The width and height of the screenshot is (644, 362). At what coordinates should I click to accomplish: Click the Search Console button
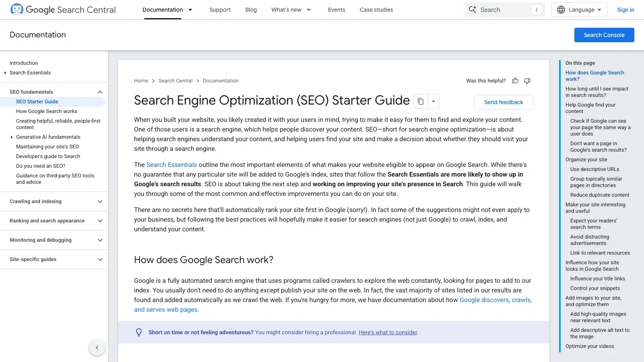pyautogui.click(x=604, y=35)
